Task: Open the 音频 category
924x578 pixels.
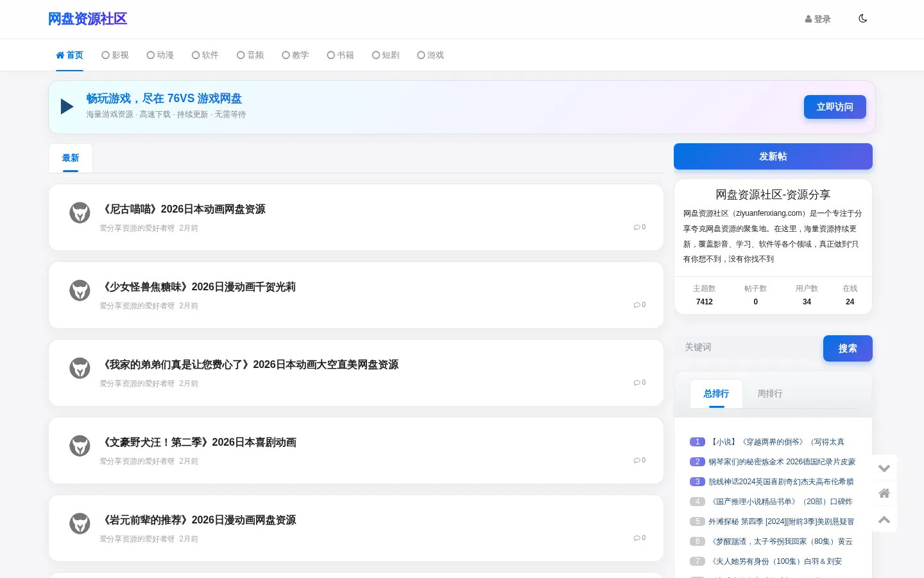Action: pos(250,55)
